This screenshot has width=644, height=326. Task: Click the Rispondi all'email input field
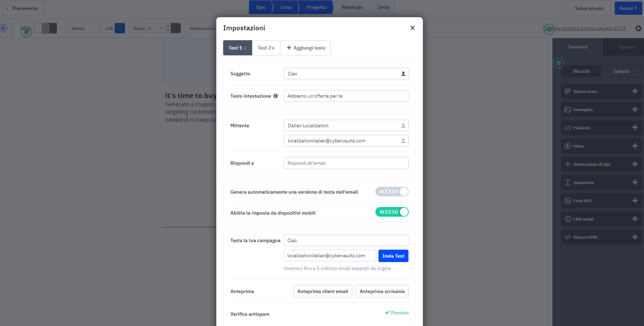[346, 163]
